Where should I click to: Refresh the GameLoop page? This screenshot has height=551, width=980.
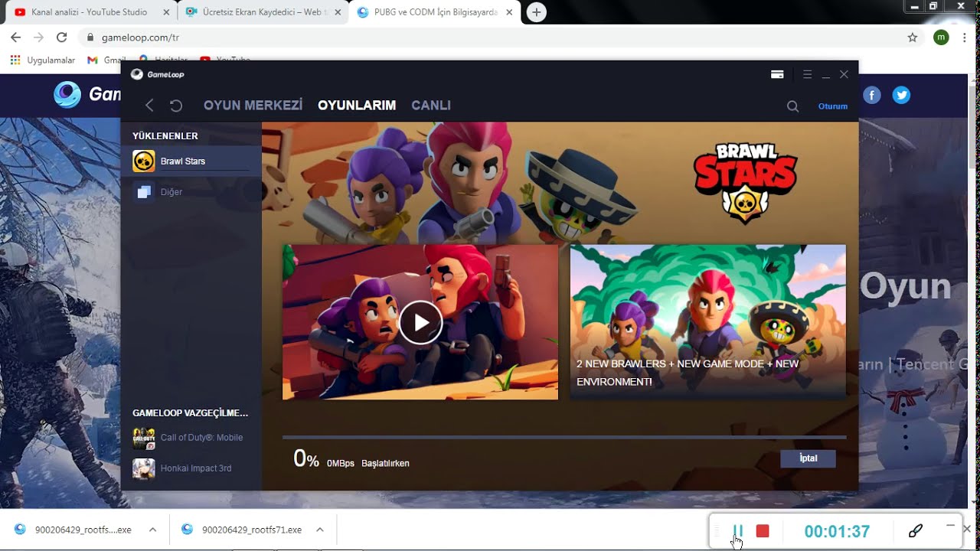pyautogui.click(x=175, y=106)
